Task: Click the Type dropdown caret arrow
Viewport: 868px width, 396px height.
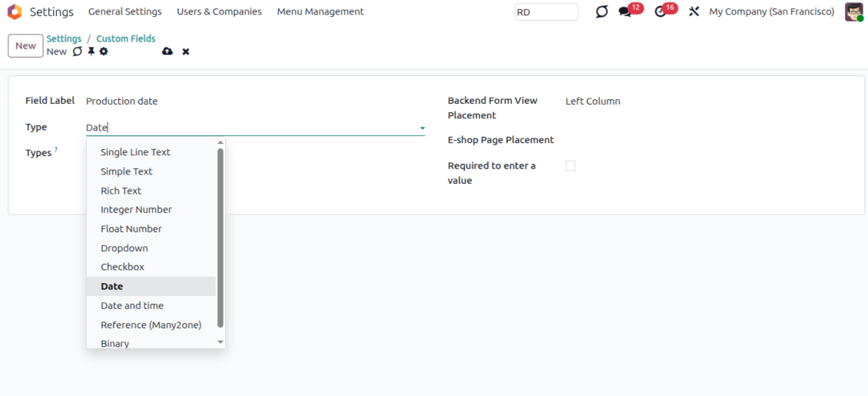Action: pos(422,128)
